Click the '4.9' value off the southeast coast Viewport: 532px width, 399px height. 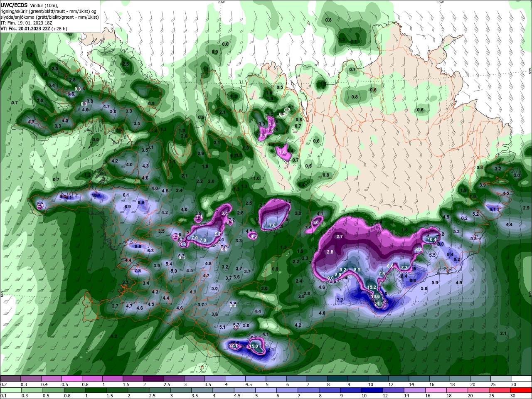pos(459,283)
